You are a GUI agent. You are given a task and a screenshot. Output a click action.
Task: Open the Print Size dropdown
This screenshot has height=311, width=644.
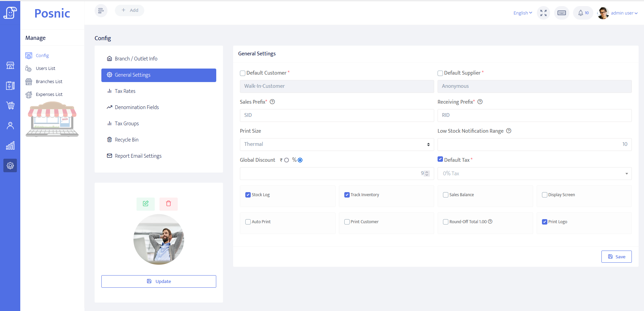coord(337,144)
